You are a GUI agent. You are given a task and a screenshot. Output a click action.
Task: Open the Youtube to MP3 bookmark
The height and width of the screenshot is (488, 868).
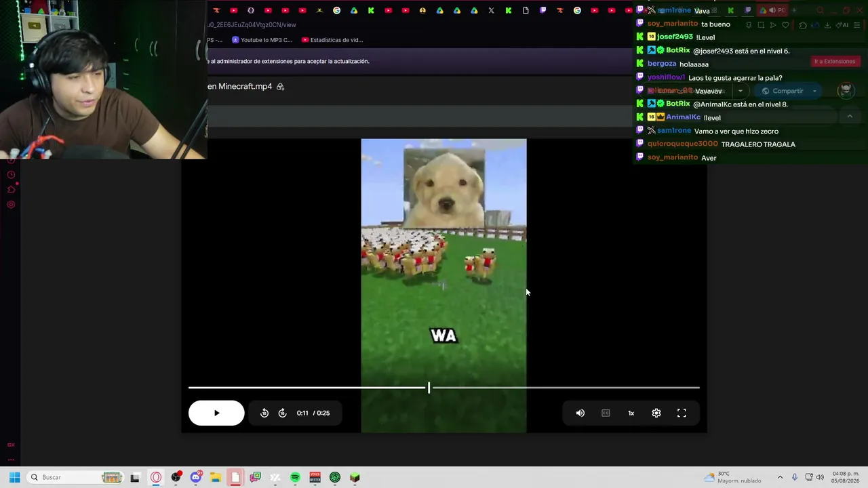click(x=262, y=40)
